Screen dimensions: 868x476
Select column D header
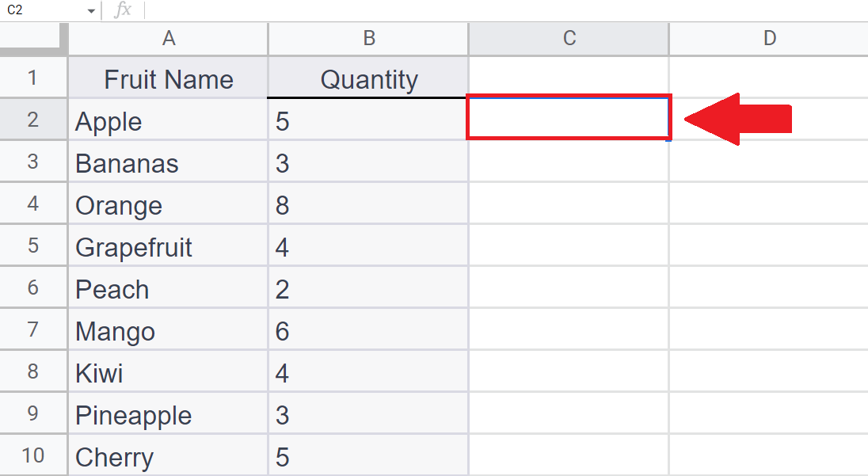point(769,39)
